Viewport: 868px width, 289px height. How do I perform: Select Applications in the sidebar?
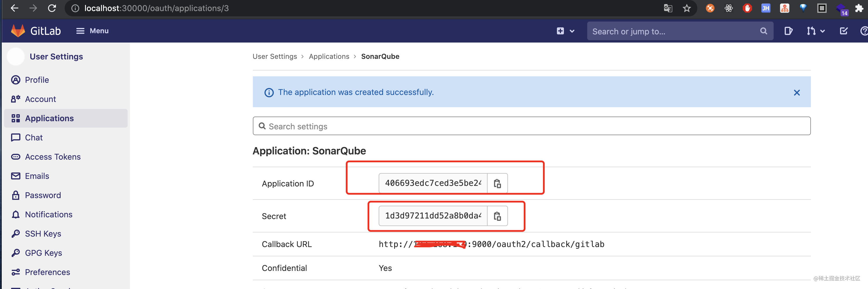(x=49, y=118)
